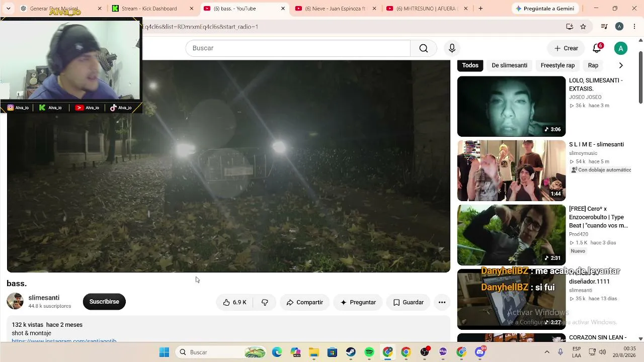Filter by Freestyle rap chip
The image size is (644, 362).
point(557,65)
